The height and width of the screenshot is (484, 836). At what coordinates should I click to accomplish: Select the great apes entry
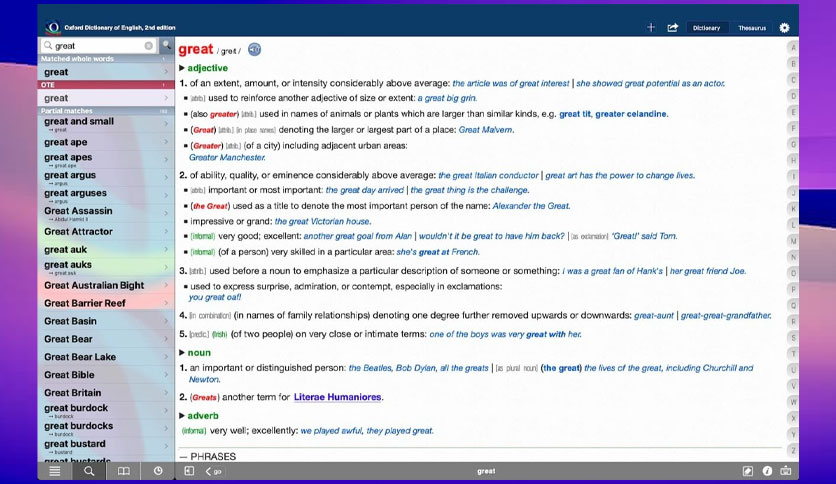(106, 159)
